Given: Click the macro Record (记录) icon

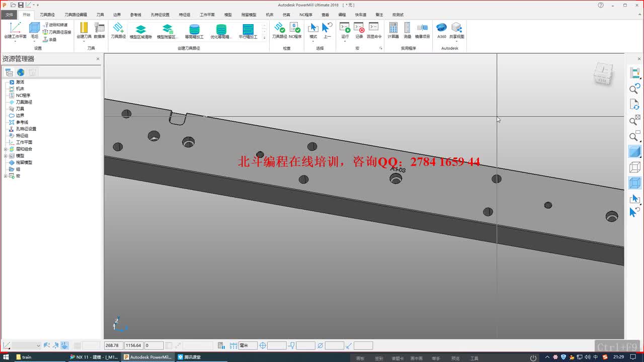Looking at the screenshot, I should [x=359, y=28].
